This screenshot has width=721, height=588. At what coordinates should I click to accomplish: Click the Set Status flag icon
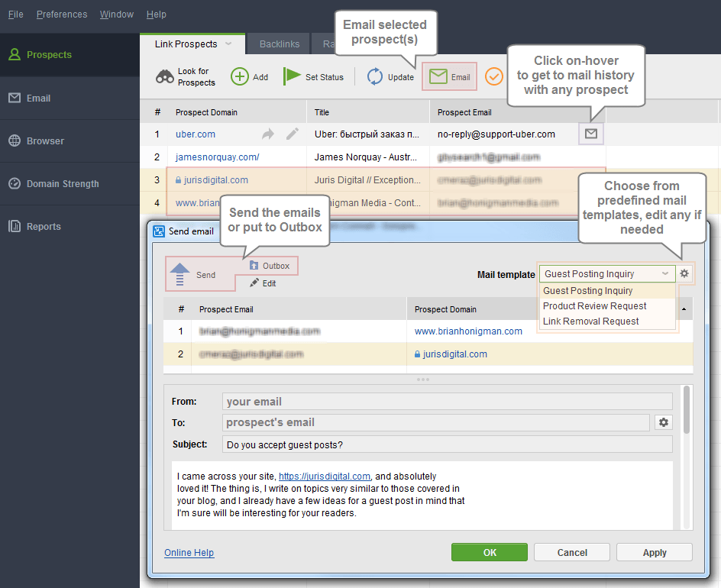tap(292, 76)
